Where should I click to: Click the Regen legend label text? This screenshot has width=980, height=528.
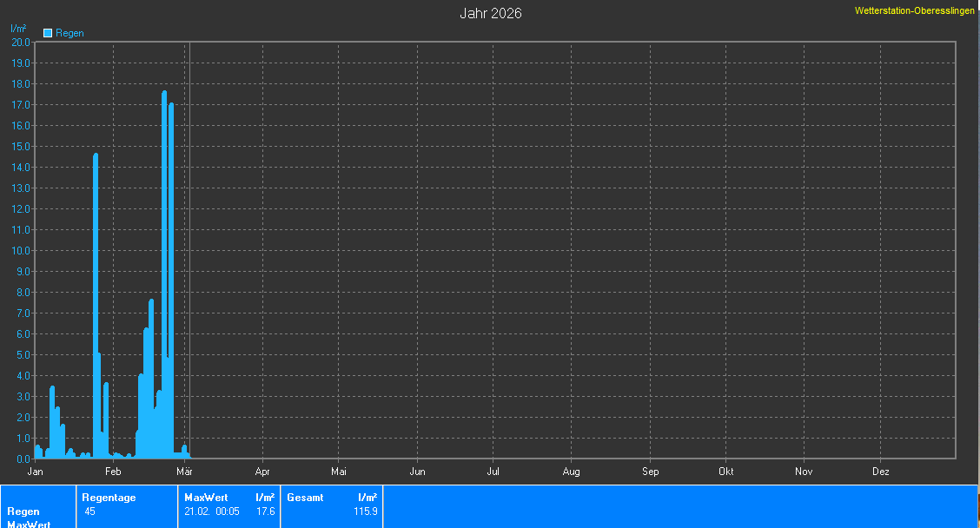[x=70, y=33]
